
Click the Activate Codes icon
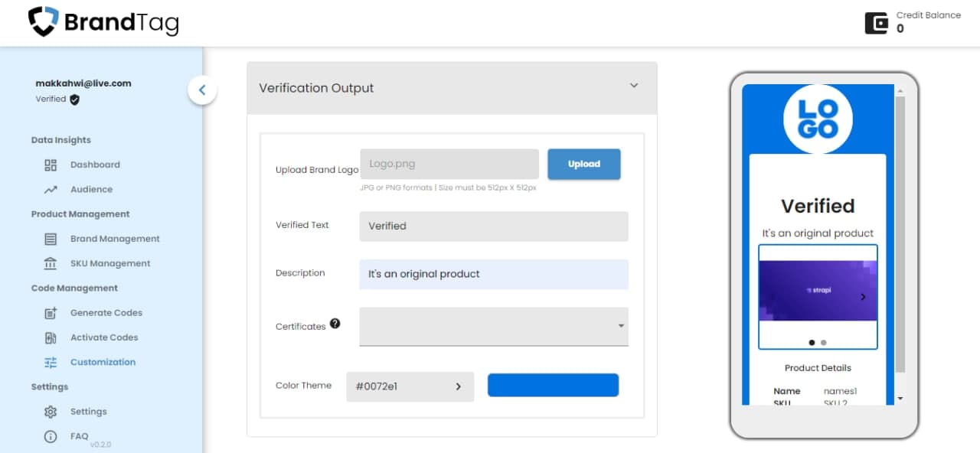coord(51,337)
